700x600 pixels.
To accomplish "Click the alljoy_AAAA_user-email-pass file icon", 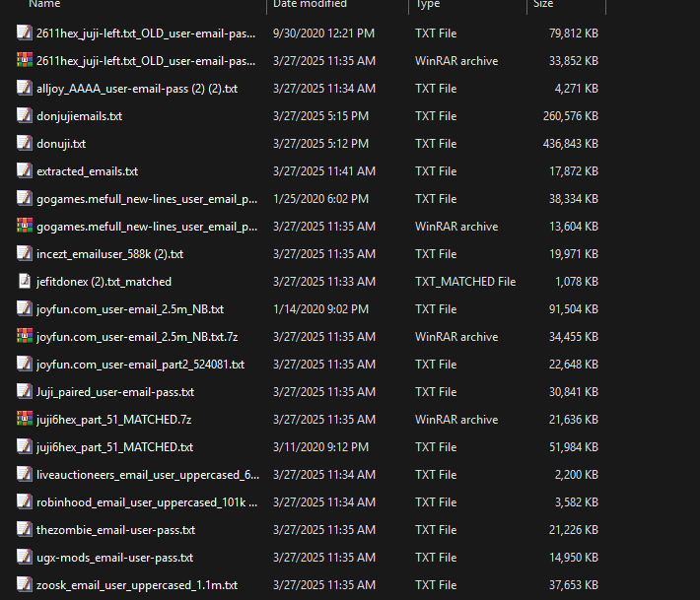I will 24,88.
